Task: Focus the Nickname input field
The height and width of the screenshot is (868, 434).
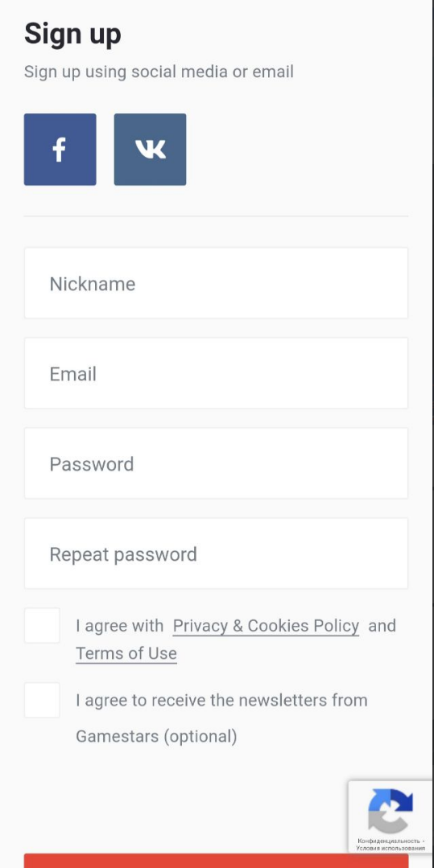Action: [216, 283]
